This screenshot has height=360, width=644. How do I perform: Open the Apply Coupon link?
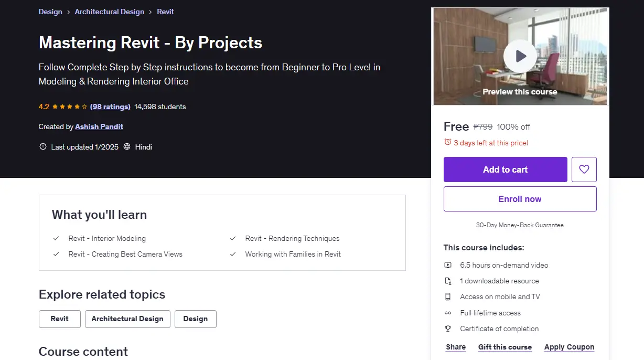569,347
